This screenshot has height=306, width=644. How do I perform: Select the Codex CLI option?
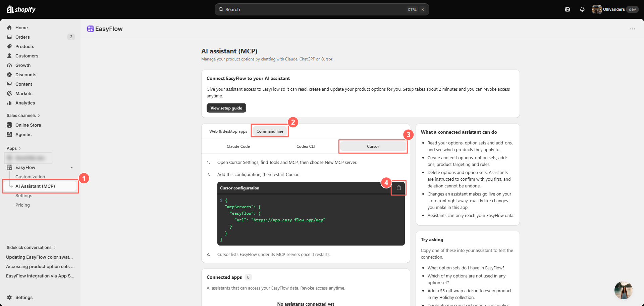coord(306,146)
